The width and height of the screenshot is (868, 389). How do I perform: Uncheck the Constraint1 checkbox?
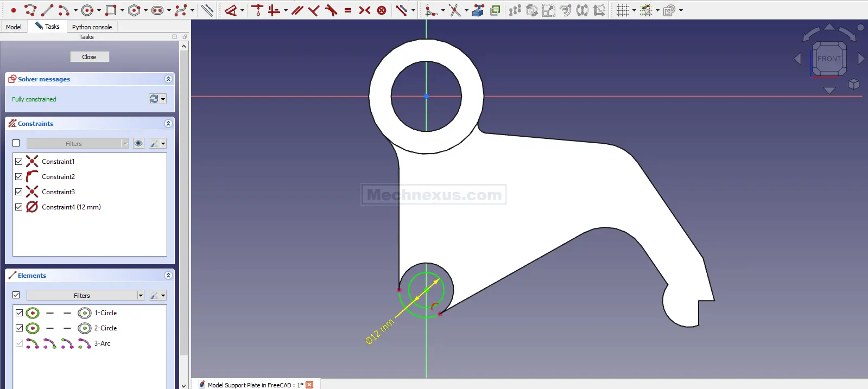pyautogui.click(x=19, y=162)
